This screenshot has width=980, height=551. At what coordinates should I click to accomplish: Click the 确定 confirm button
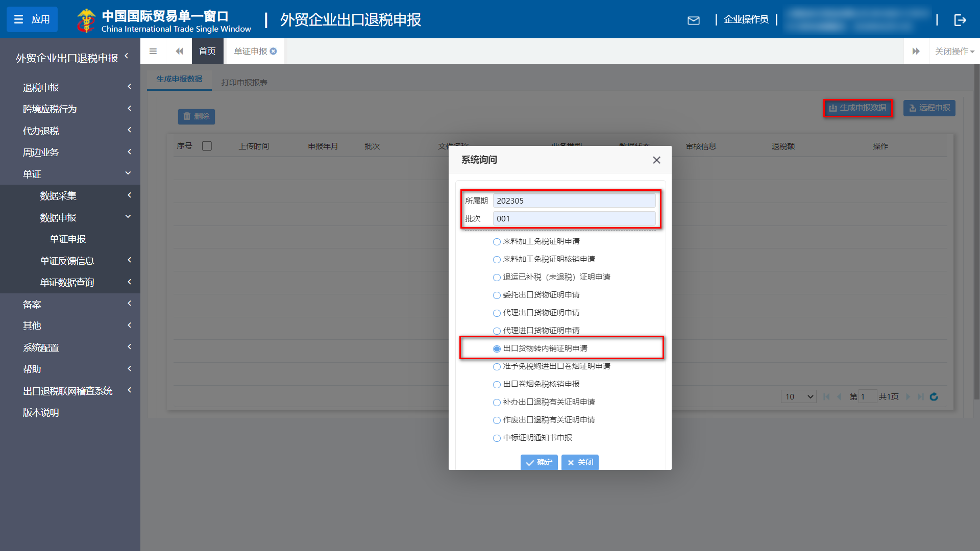(539, 462)
